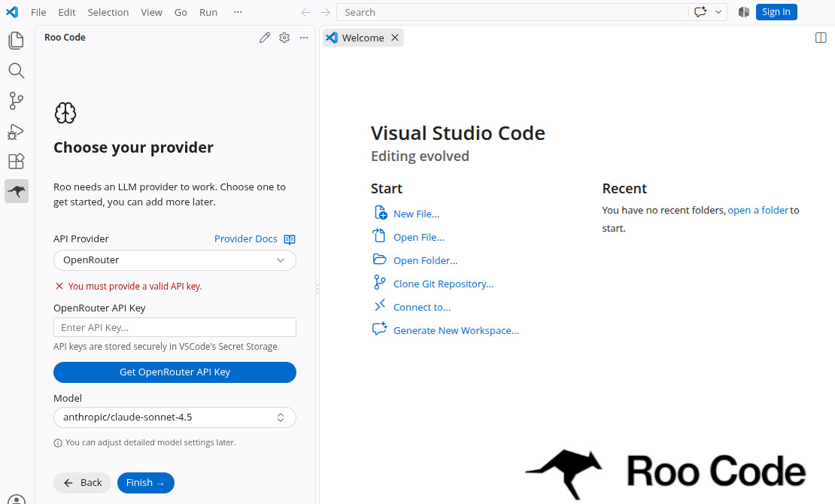Click the layout customize icon beside Sign In
The width and height of the screenshot is (835, 504).
pos(744,12)
